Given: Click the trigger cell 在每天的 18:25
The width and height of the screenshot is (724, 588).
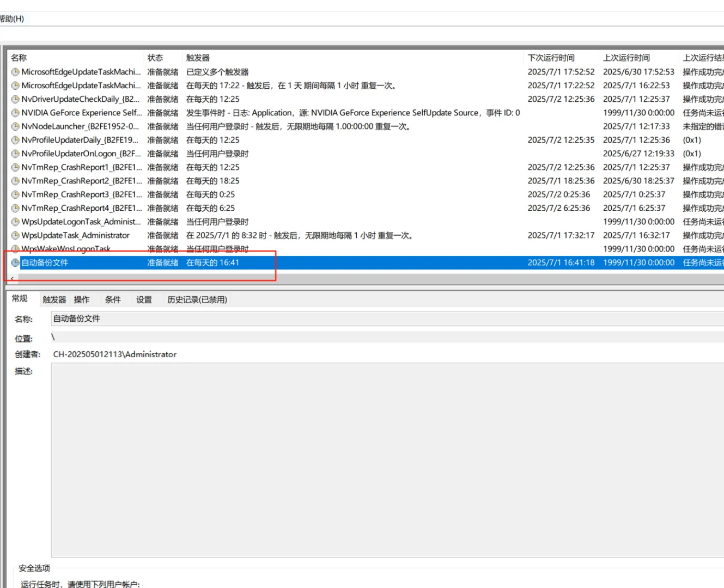Looking at the screenshot, I should (213, 181).
